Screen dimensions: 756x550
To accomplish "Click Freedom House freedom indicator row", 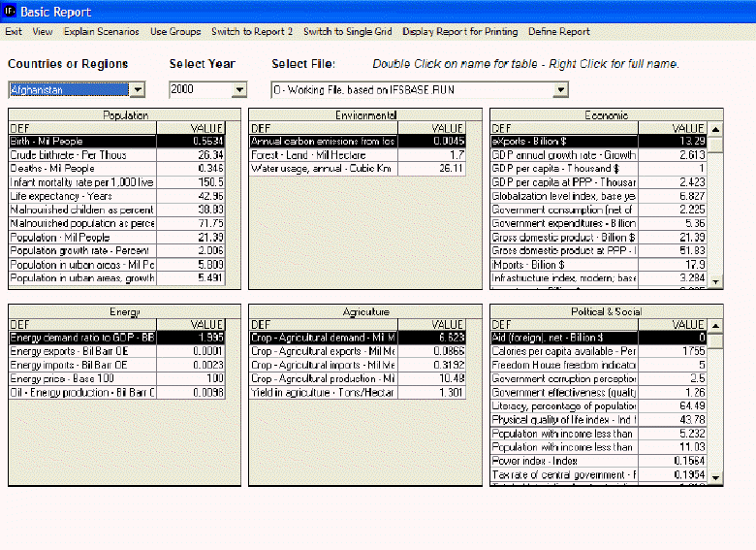I will (x=563, y=365).
